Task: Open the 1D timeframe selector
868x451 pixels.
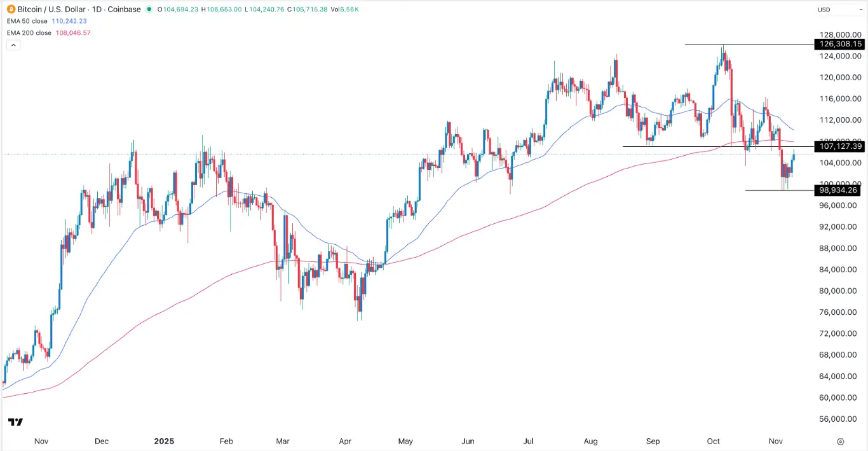Action: [98, 10]
